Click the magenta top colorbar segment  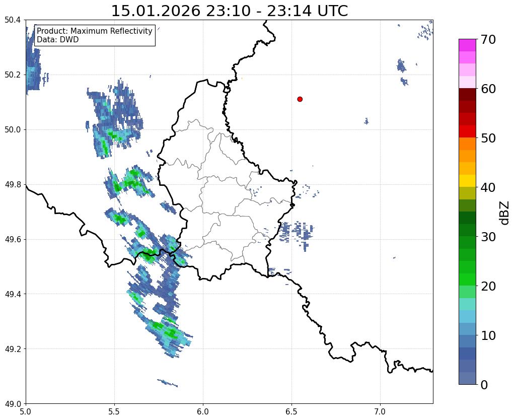point(467,45)
